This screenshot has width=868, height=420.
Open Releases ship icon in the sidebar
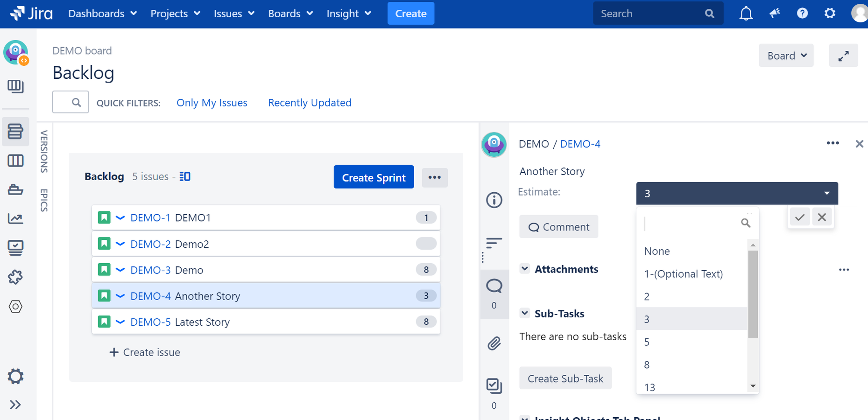pyautogui.click(x=15, y=189)
